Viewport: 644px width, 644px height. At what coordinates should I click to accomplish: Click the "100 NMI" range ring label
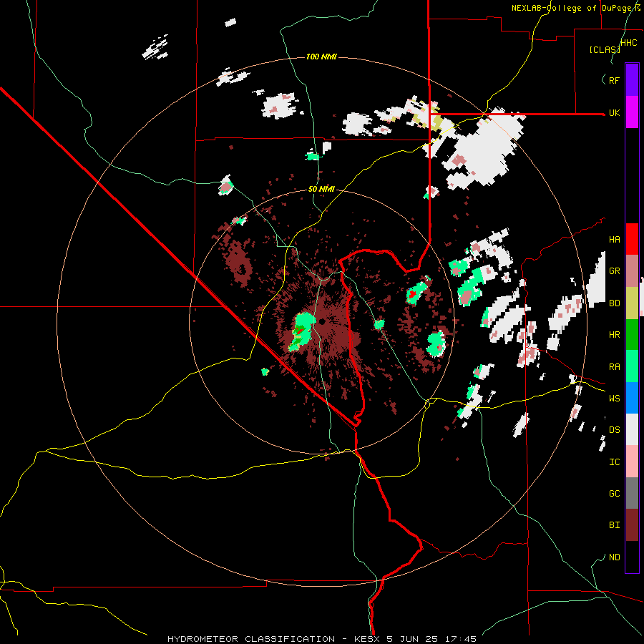pyautogui.click(x=321, y=57)
